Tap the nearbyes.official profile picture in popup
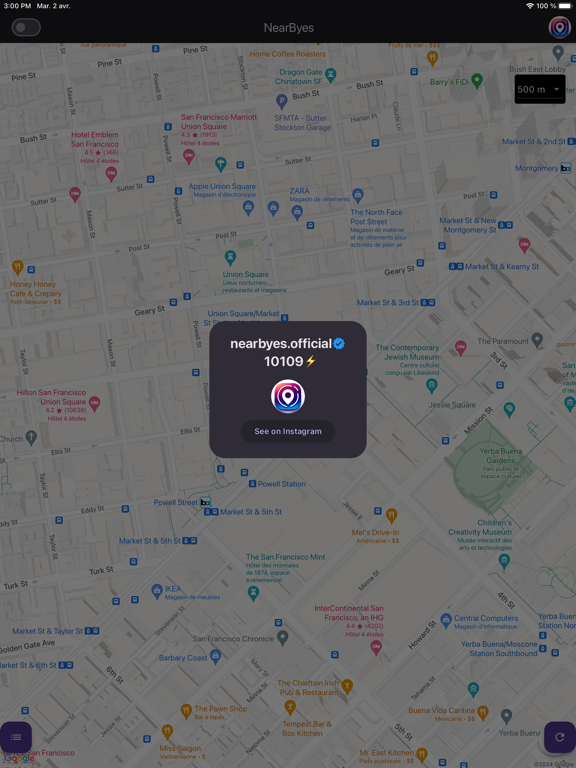Screen dimensions: 576x768 tap(288, 396)
